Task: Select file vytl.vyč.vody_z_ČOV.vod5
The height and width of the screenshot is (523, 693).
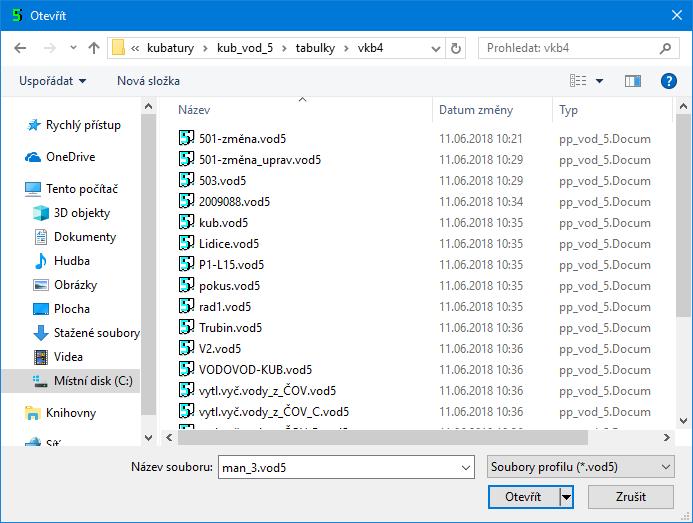Action: (x=267, y=390)
